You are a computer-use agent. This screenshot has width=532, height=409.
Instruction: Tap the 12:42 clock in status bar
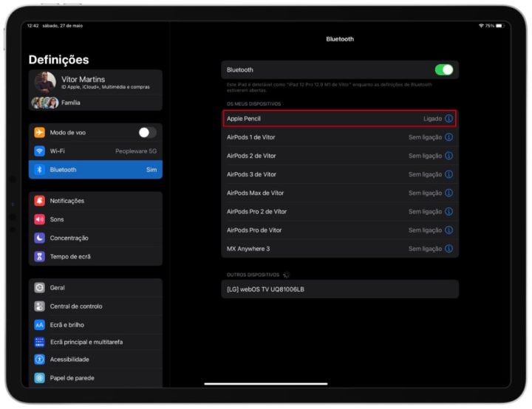point(33,26)
